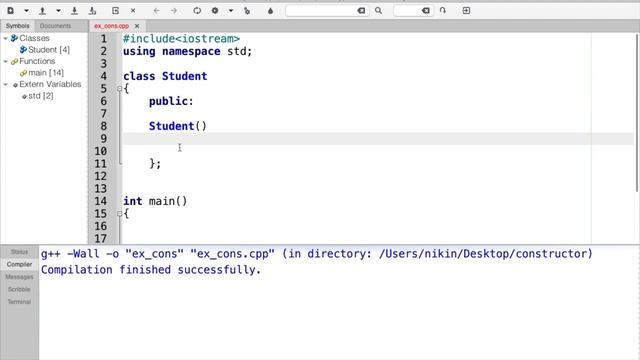
Task: Collapse the Functions tree node
Action: pos(5,61)
